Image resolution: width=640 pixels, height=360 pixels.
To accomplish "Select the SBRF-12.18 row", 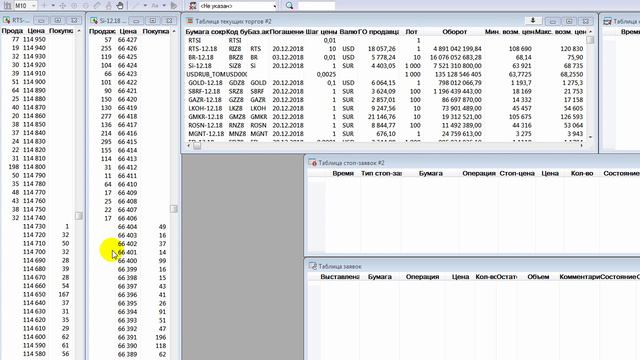I will pyautogui.click(x=385, y=91).
